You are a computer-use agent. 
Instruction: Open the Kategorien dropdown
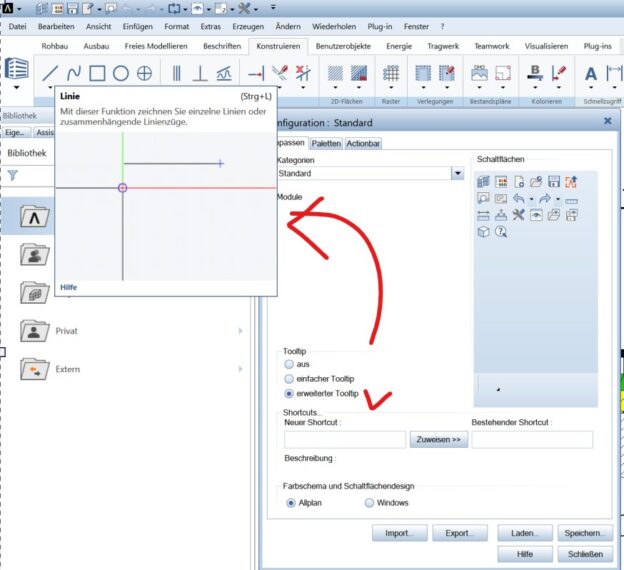(x=458, y=173)
